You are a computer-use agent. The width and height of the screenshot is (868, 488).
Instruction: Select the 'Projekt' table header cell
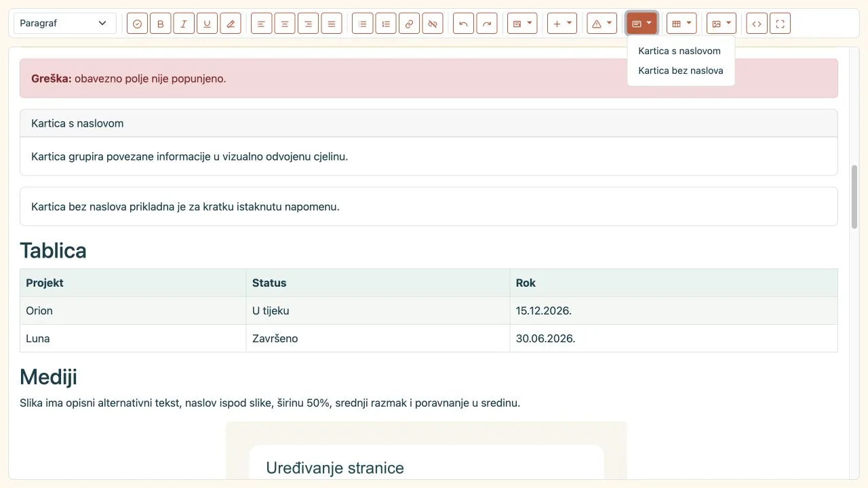click(x=133, y=283)
